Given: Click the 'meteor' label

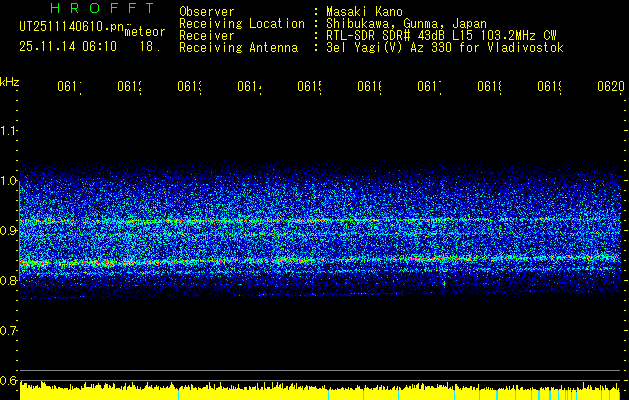Looking at the screenshot, I should pyautogui.click(x=145, y=31).
